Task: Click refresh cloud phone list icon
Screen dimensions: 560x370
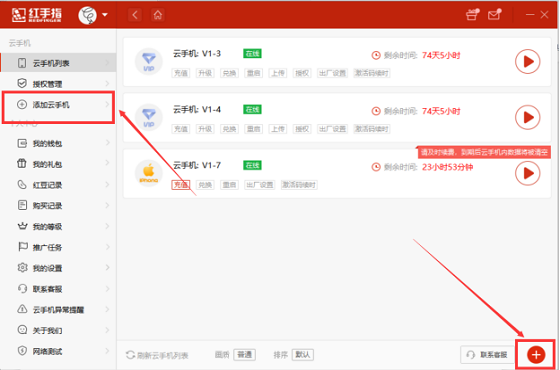Action: pyautogui.click(x=130, y=355)
